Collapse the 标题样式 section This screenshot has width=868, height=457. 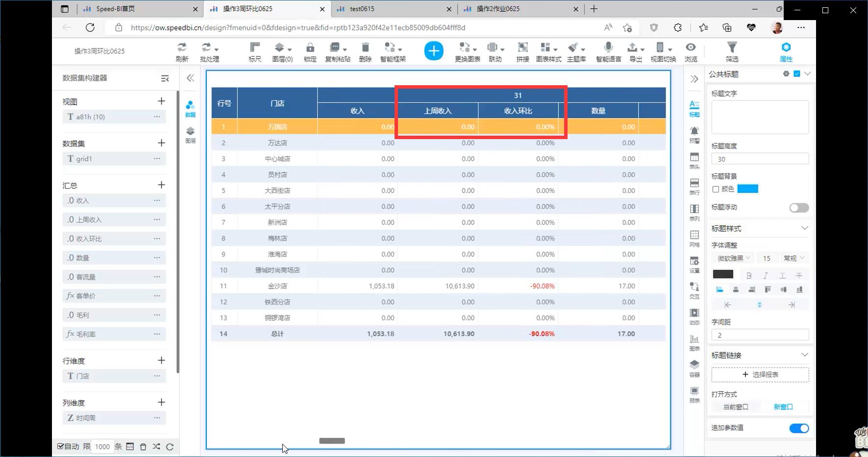coord(804,228)
